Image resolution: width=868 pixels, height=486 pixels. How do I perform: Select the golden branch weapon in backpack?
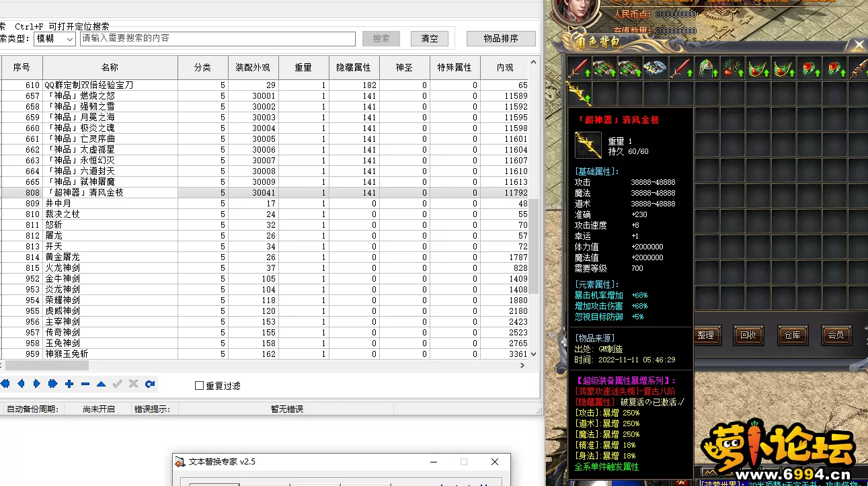[x=579, y=93]
